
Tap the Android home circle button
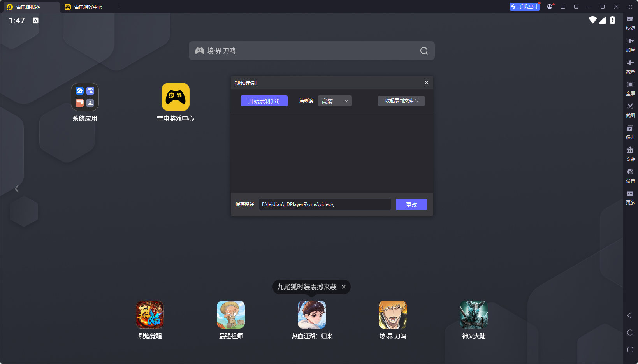(x=630, y=332)
